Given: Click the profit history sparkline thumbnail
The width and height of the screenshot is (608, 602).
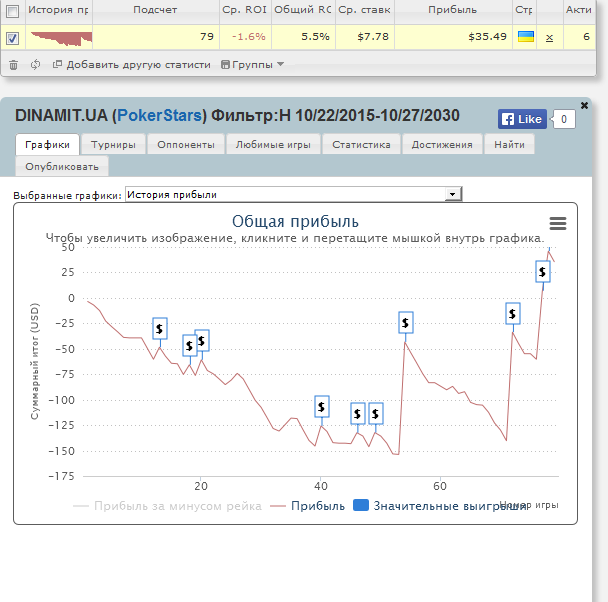Looking at the screenshot, I should click(x=61, y=38).
